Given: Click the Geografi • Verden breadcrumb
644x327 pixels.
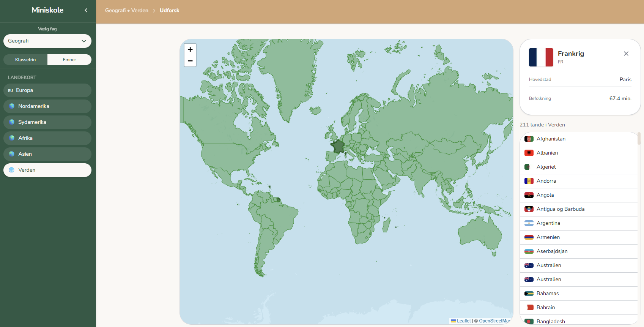Looking at the screenshot, I should pyautogui.click(x=127, y=11).
